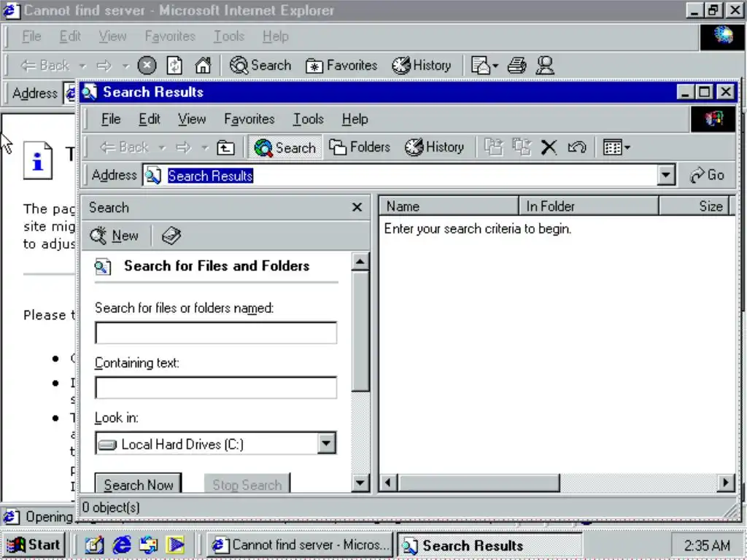Screen dimensions: 747x560
Task: Click the Copy To icon
Action: [x=521, y=147]
